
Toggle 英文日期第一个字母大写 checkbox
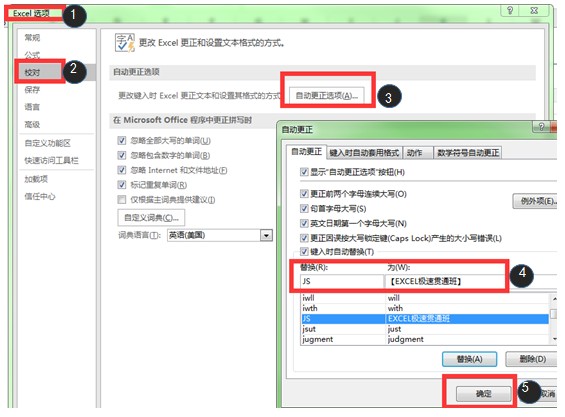point(304,223)
